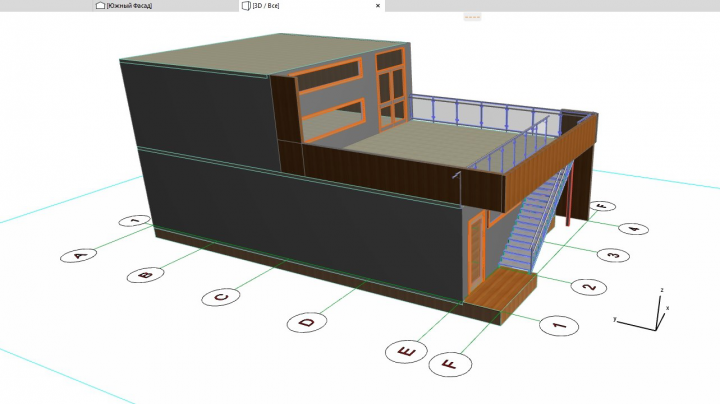Select grid axis marker A
The width and height of the screenshot is (720, 404).
click(79, 255)
